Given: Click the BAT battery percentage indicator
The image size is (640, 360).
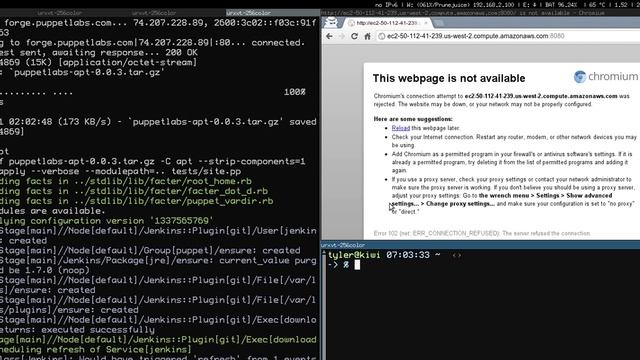Looking at the screenshot, I should point(561,4).
